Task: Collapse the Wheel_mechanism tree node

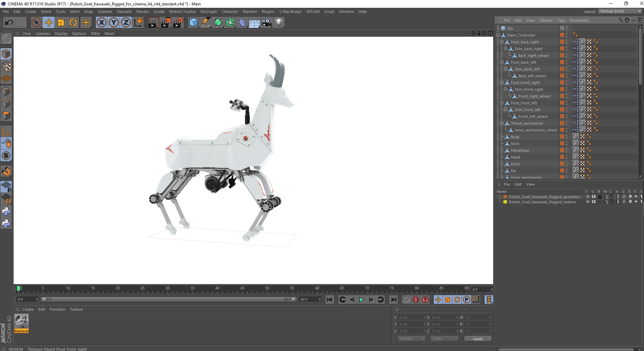Action: click(502, 123)
